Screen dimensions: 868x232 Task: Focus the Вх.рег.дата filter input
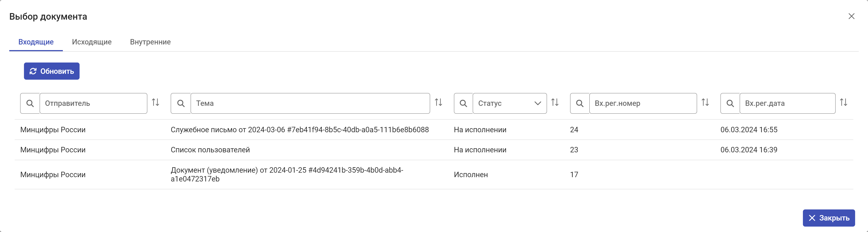[x=788, y=103]
